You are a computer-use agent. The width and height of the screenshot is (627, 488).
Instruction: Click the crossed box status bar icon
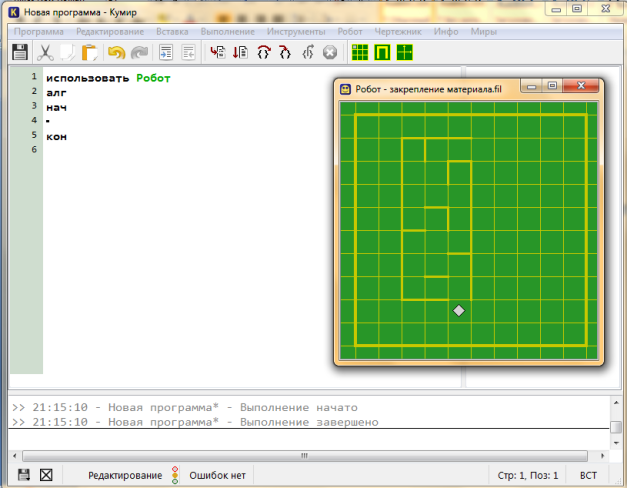tap(46, 475)
